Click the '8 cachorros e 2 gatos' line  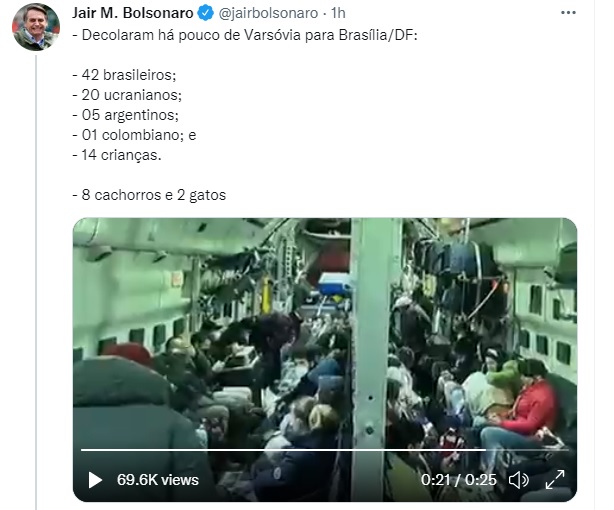click(x=149, y=195)
